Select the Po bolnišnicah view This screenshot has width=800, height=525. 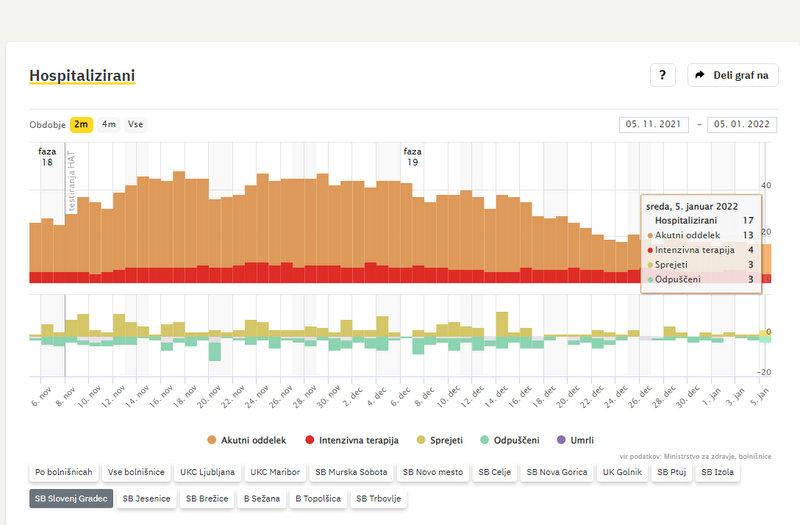point(63,472)
